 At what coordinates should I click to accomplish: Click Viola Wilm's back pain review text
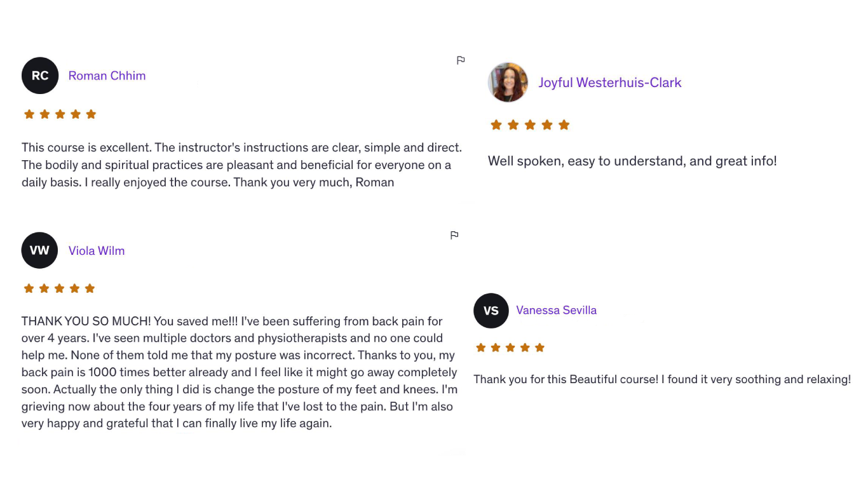pos(240,372)
